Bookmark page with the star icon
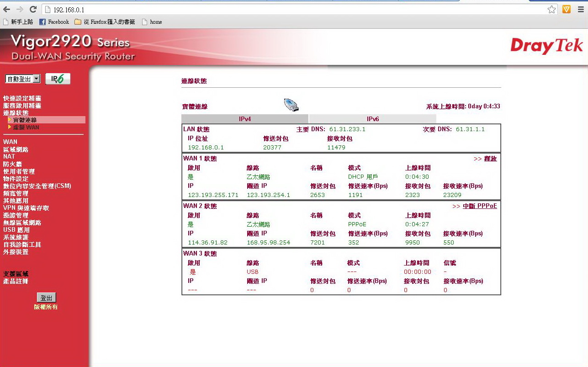This screenshot has width=588, height=367. 551,9
